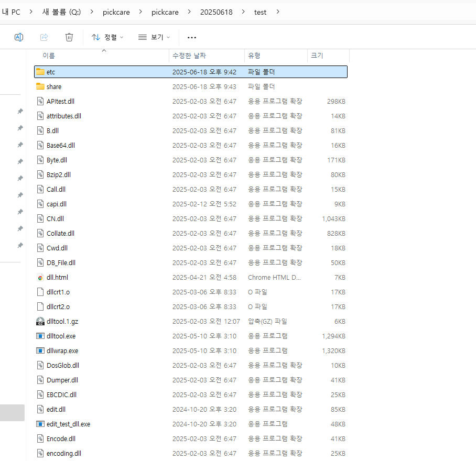Click the Cwd.dll file icon

[40, 248]
